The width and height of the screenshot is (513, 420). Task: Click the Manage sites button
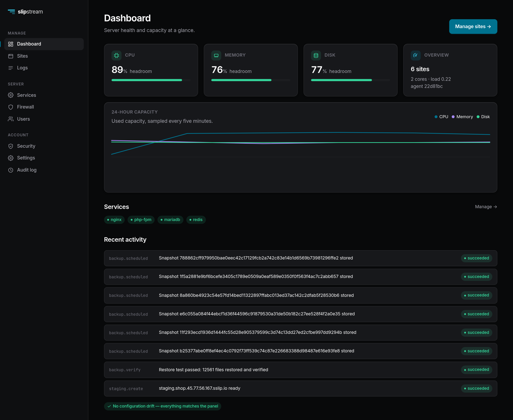473,27
